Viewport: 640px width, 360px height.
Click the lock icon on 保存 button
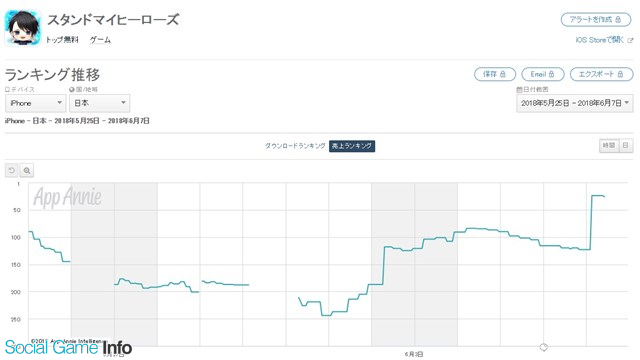pos(502,74)
